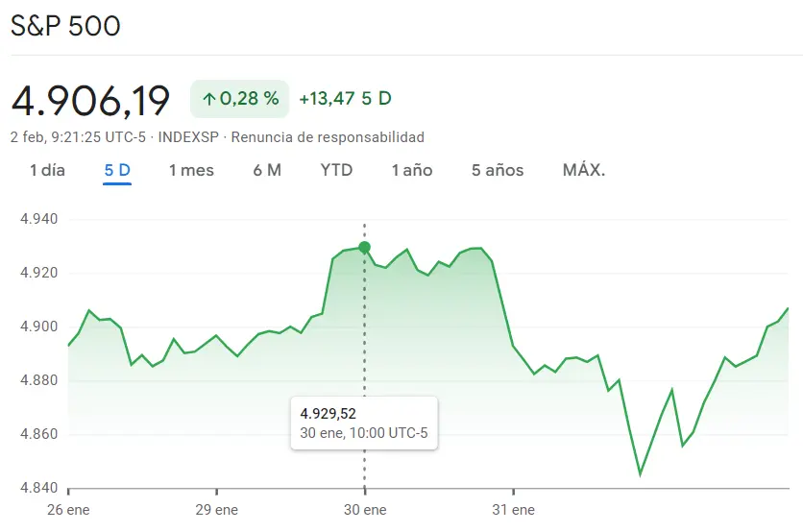Select the 1 día time range tab
The height and width of the screenshot is (532, 803).
coord(47,171)
